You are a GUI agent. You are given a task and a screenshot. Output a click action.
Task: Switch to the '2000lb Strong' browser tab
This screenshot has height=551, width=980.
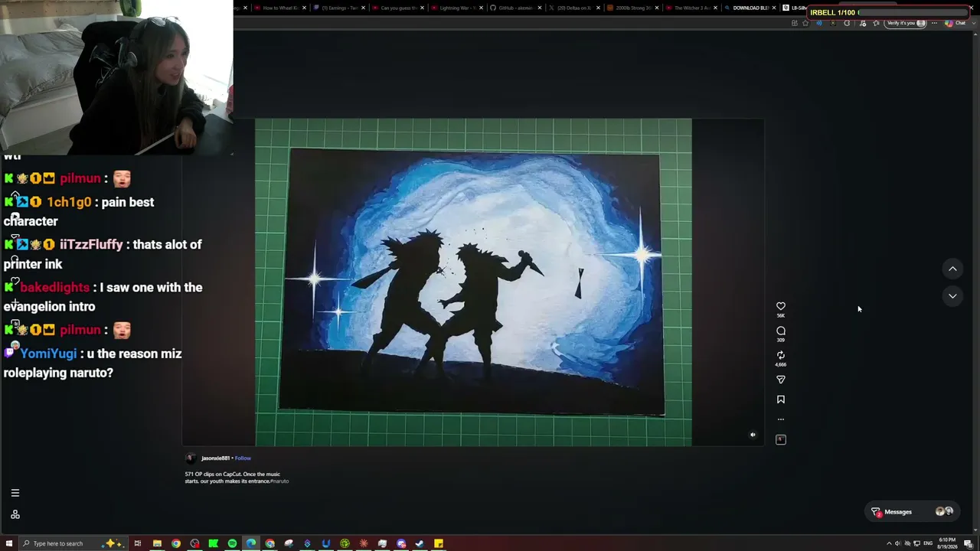(x=633, y=8)
